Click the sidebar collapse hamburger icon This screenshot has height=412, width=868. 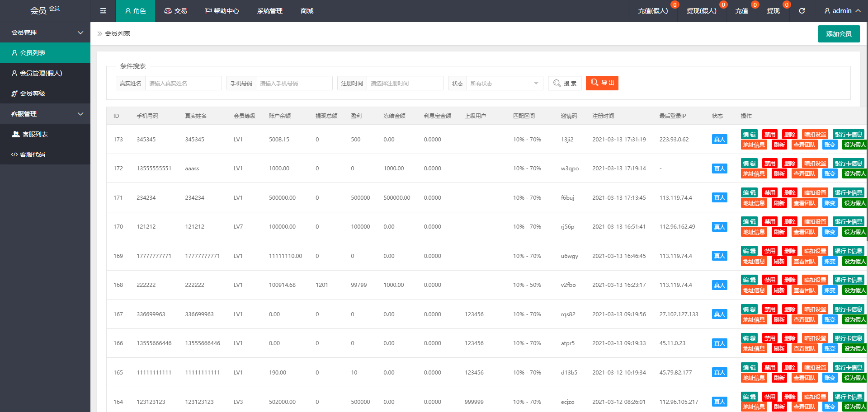[x=103, y=11]
